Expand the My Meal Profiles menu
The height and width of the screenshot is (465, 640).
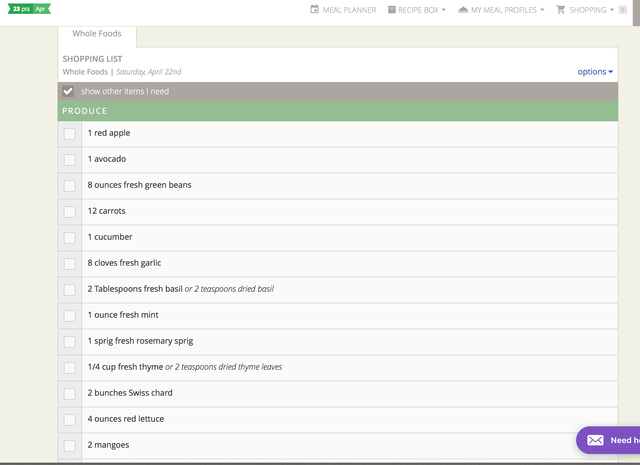(501, 10)
